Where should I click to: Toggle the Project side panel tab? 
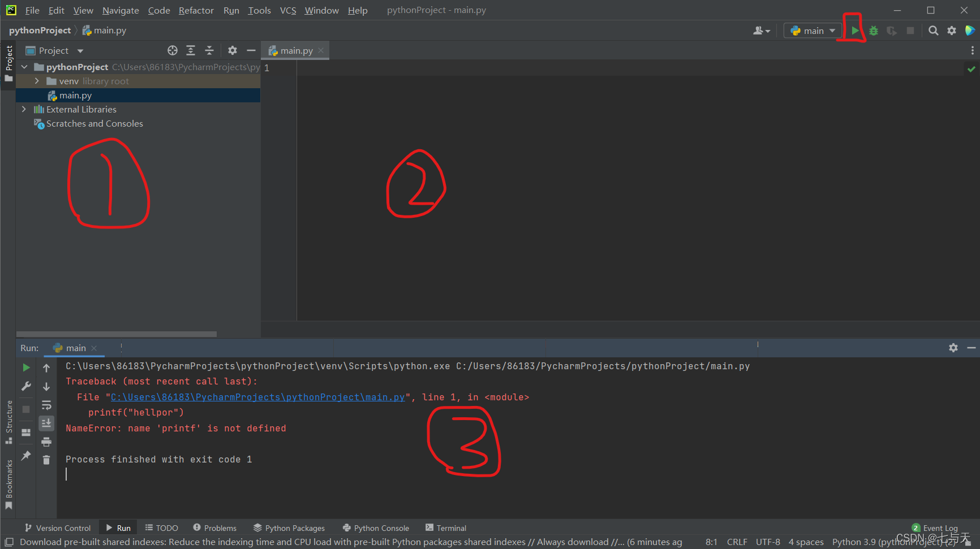(x=8, y=63)
